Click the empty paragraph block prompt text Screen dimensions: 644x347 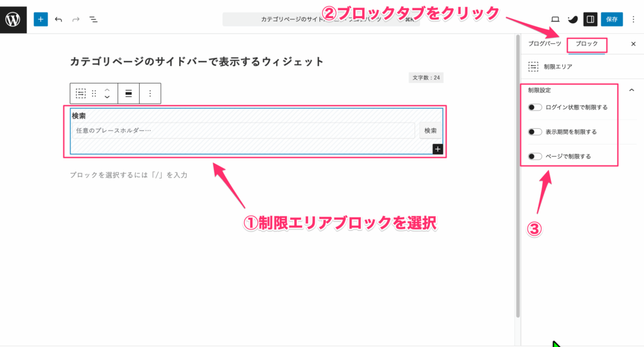pos(128,175)
